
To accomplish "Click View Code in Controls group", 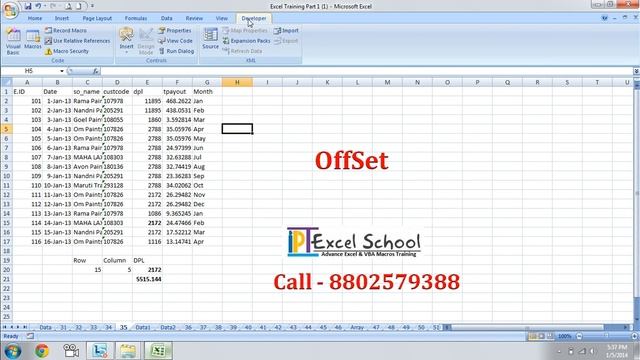I will (x=175, y=41).
